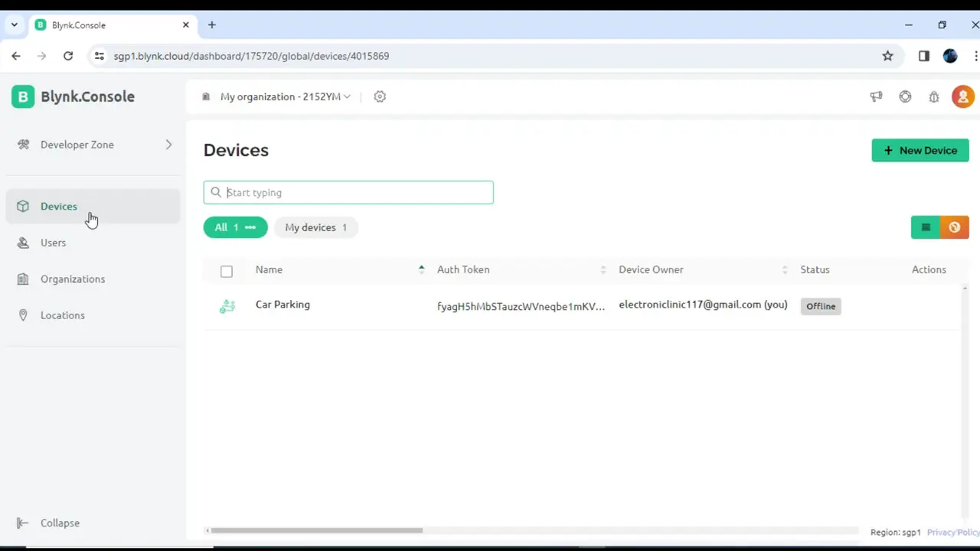Click the search magnifier icon

(x=216, y=192)
